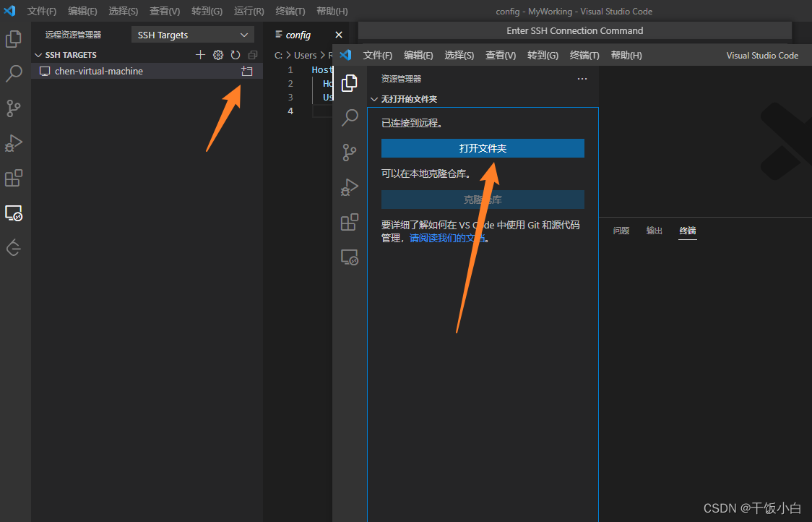Click the VS Code logo in main title bar
The width and height of the screenshot is (812, 522).
click(x=9, y=10)
